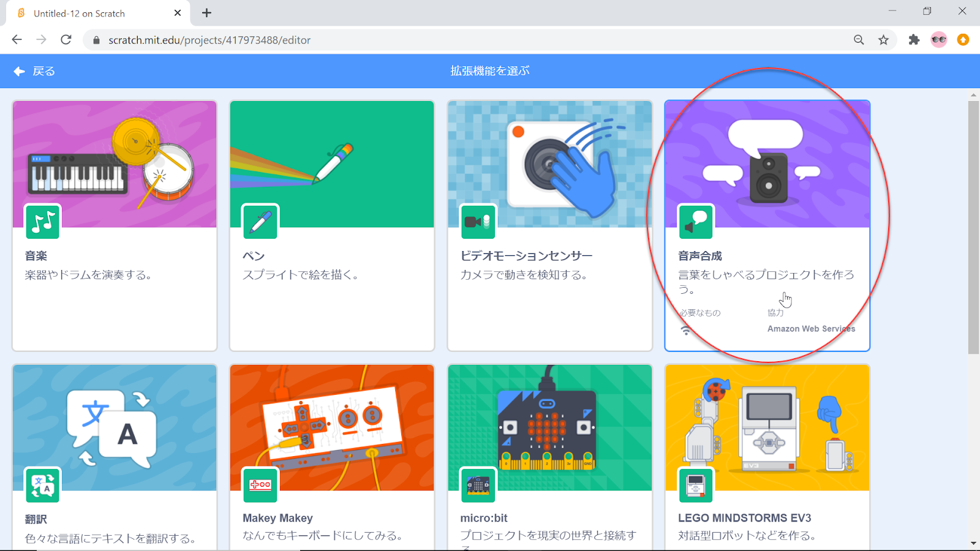This screenshot has height=551, width=980.
Task: Click the Pen extension small badge icon
Action: point(260,222)
